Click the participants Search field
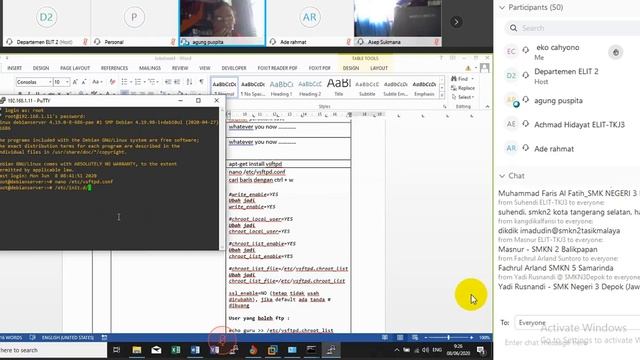The image size is (640, 360). (x=572, y=28)
